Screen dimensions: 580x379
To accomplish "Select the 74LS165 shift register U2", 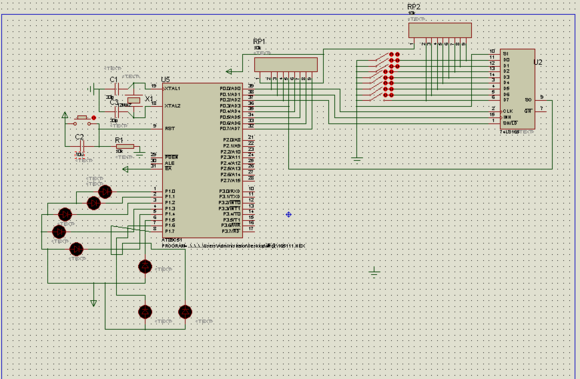I will tap(517, 89).
